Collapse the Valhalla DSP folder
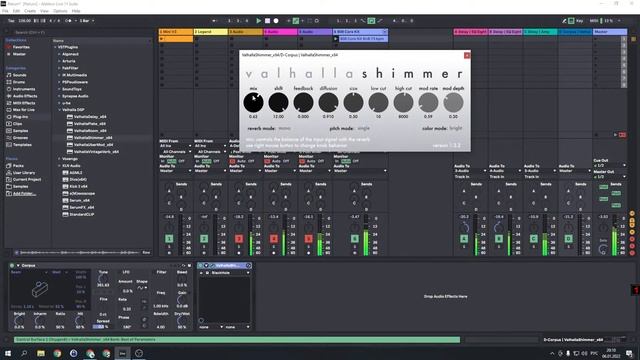This screenshot has height=360, width=640. point(60,110)
